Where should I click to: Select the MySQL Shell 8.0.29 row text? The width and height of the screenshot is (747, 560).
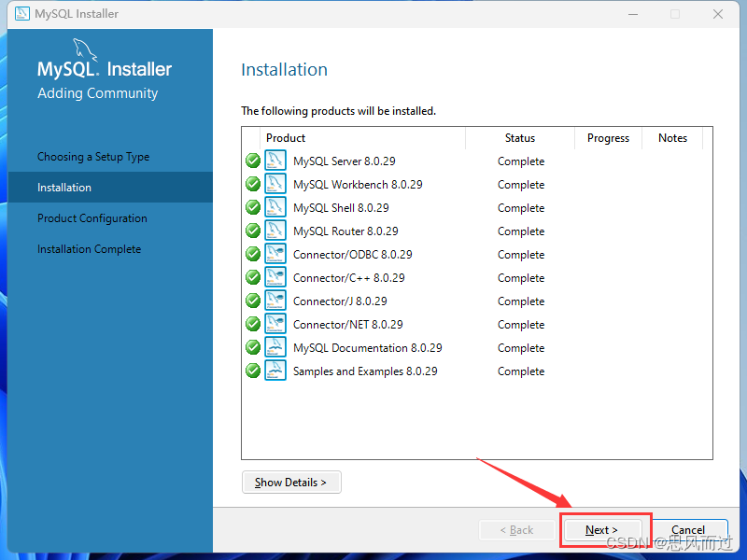click(341, 208)
